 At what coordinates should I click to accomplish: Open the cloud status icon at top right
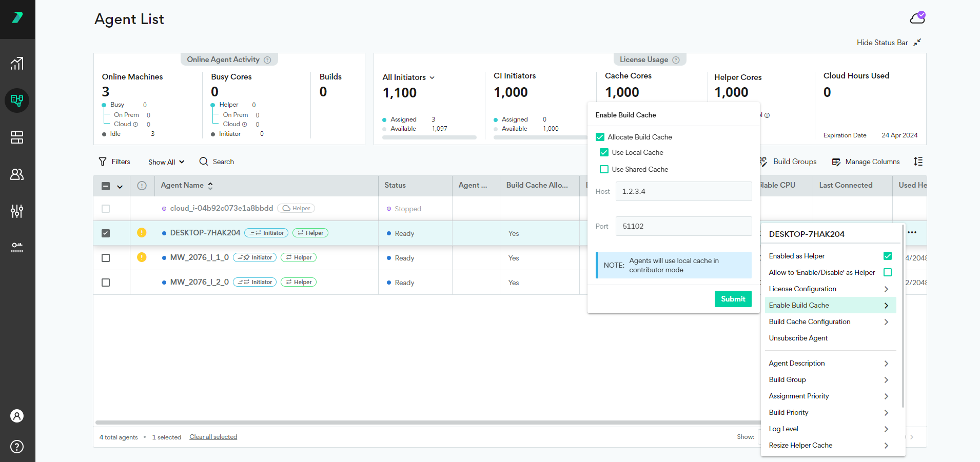(918, 17)
